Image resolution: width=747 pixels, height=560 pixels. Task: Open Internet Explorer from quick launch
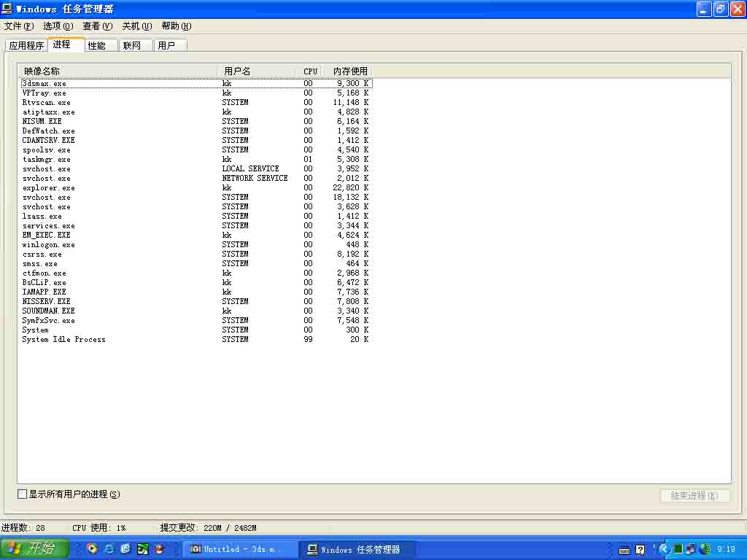point(109,549)
